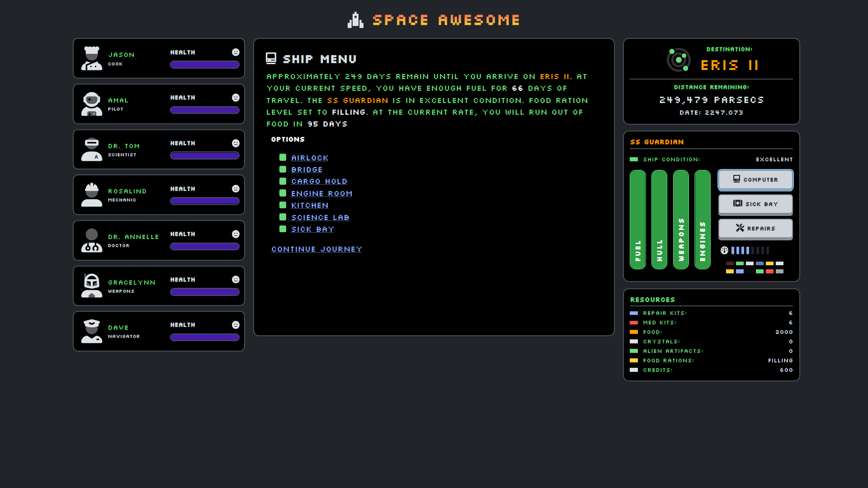Click the speed throttle indicator bars
This screenshot has width=868, height=488.
pyautogui.click(x=750, y=250)
